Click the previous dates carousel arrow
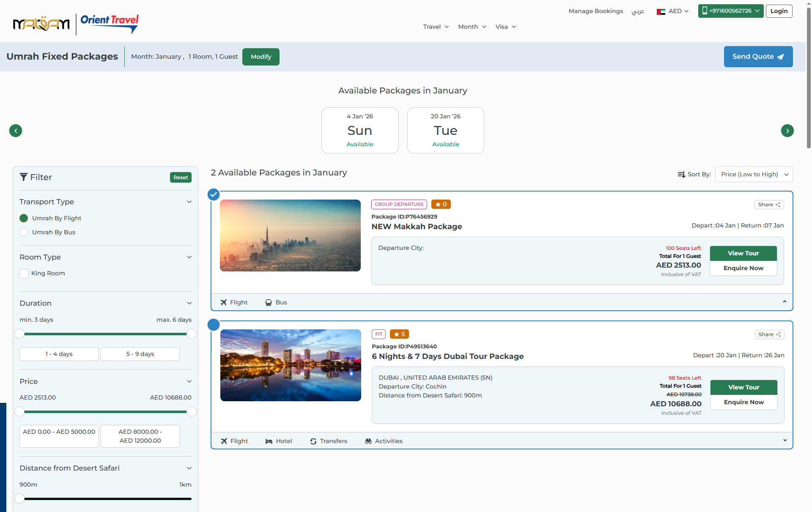The image size is (812, 512). (16, 131)
